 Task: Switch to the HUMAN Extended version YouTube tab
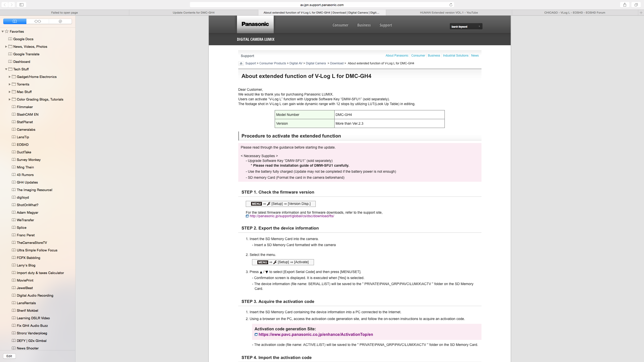(449, 13)
